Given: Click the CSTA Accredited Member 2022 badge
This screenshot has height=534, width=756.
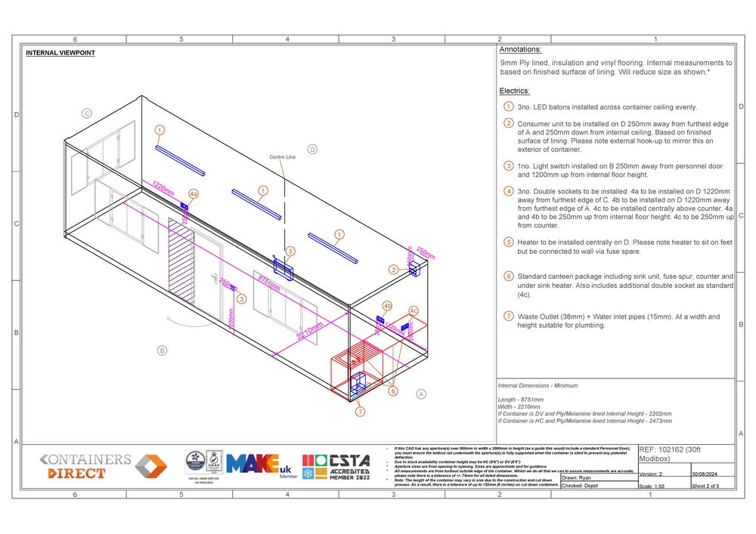Looking at the screenshot, I should 336,466.
